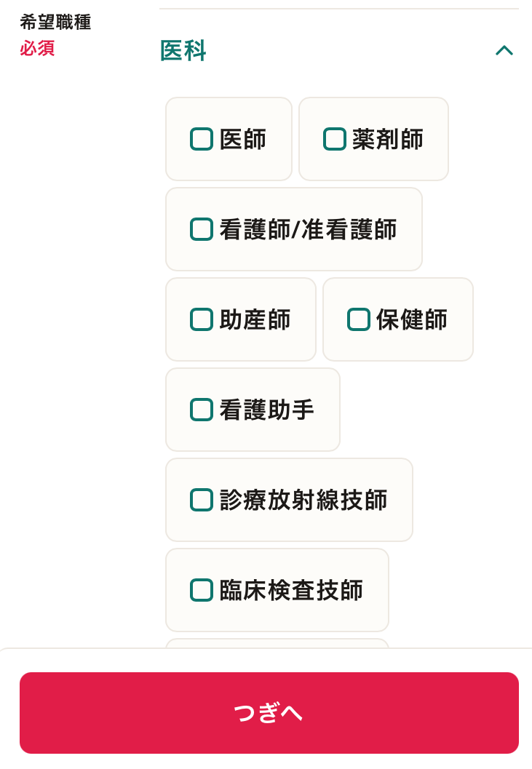Proceed with the つぎへ button
Viewport: 532px width, 769px height.
click(269, 712)
